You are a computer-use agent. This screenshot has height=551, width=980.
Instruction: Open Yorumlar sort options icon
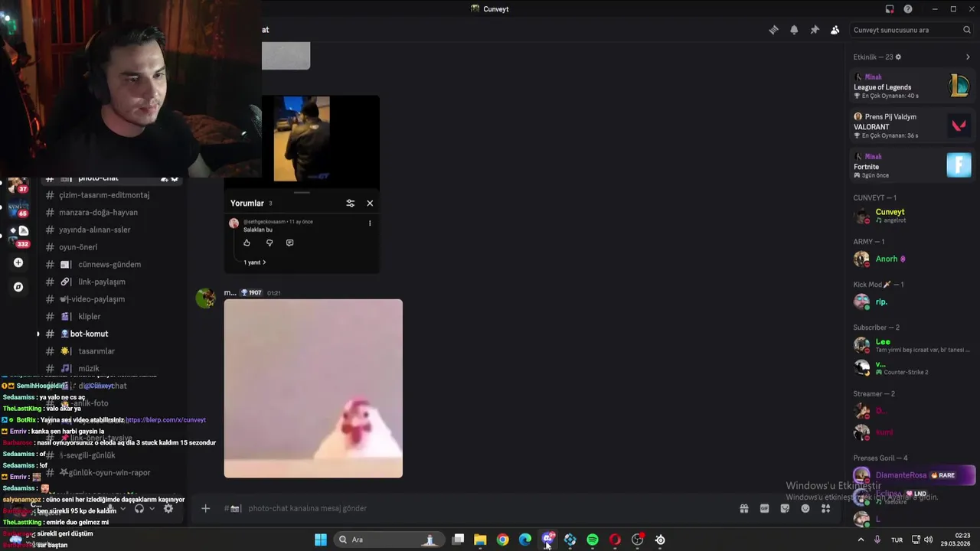coord(350,204)
